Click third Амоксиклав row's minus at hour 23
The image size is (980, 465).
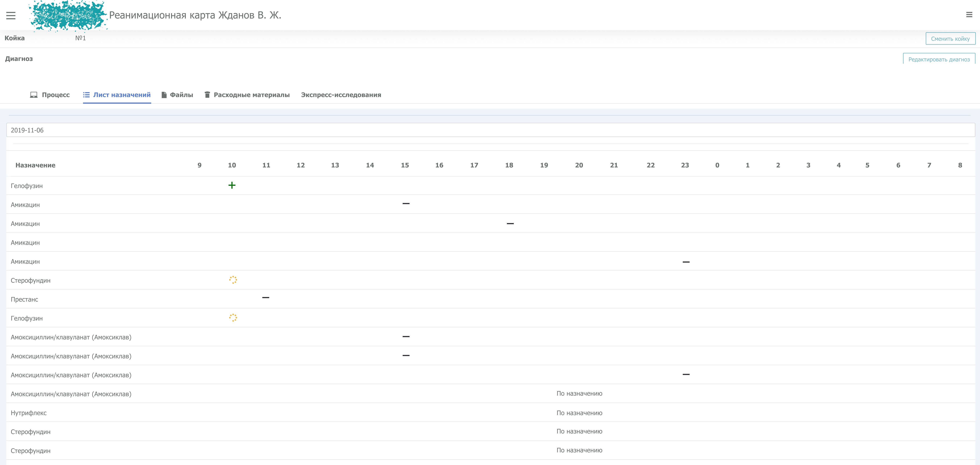[686, 374]
